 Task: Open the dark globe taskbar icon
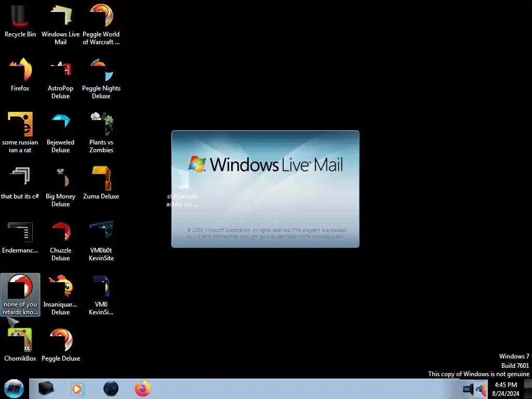[x=111, y=389]
